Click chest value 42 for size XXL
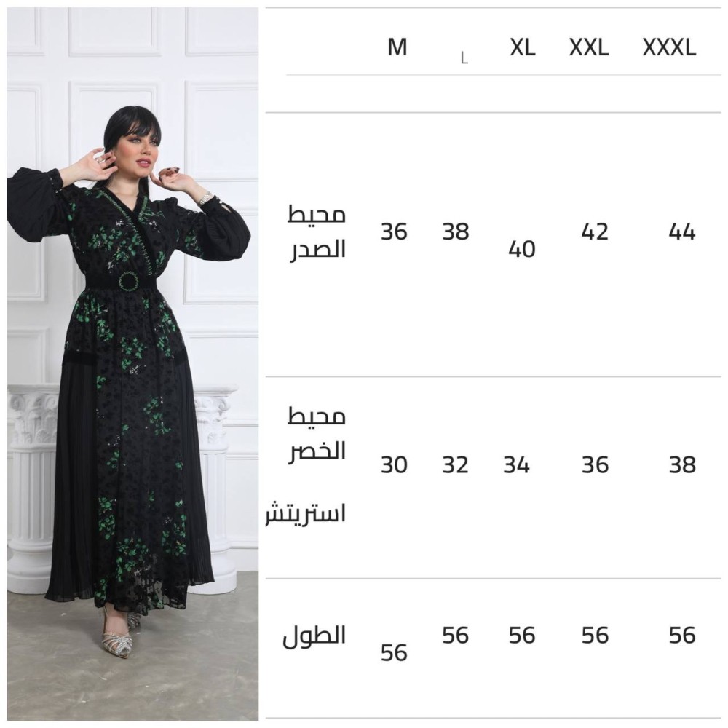Viewport: 728px width, 728px height. (x=595, y=232)
